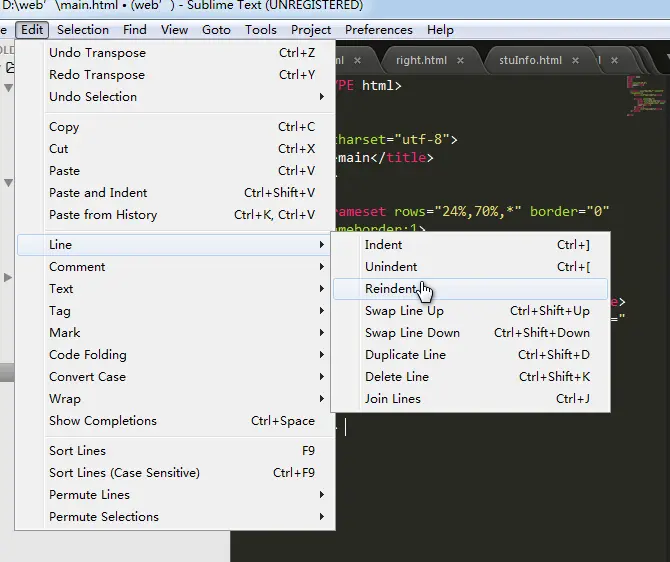The width and height of the screenshot is (670, 562).
Task: Expand the Tag submenu
Action: (x=175, y=311)
